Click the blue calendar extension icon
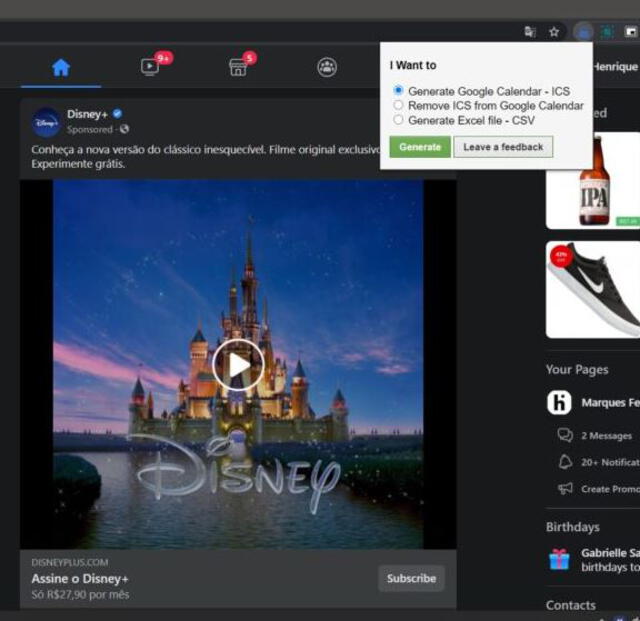This screenshot has width=640, height=621. pyautogui.click(x=583, y=32)
